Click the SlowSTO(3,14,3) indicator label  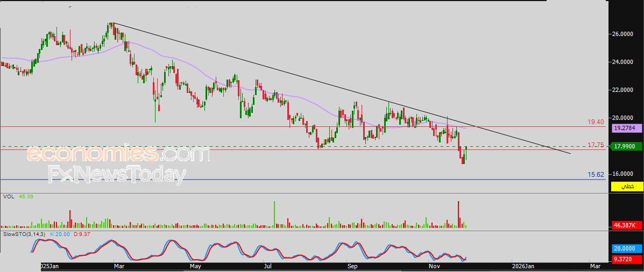(x=25, y=234)
